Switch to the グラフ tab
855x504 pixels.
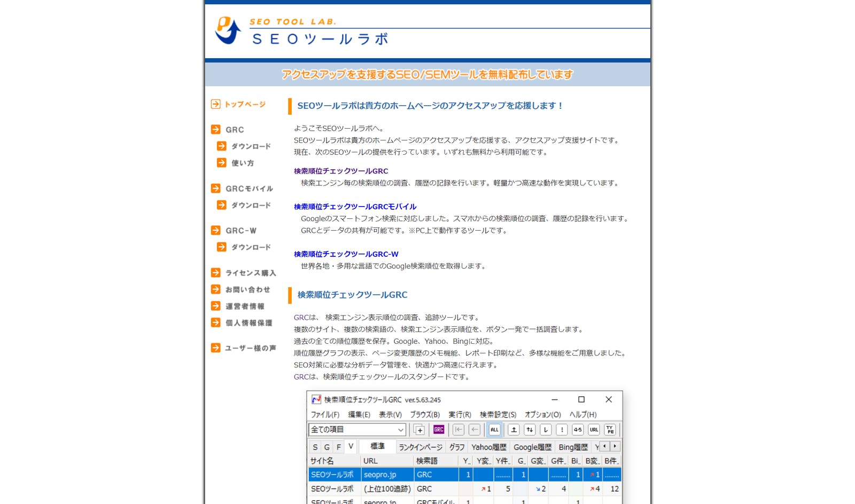[x=457, y=447]
